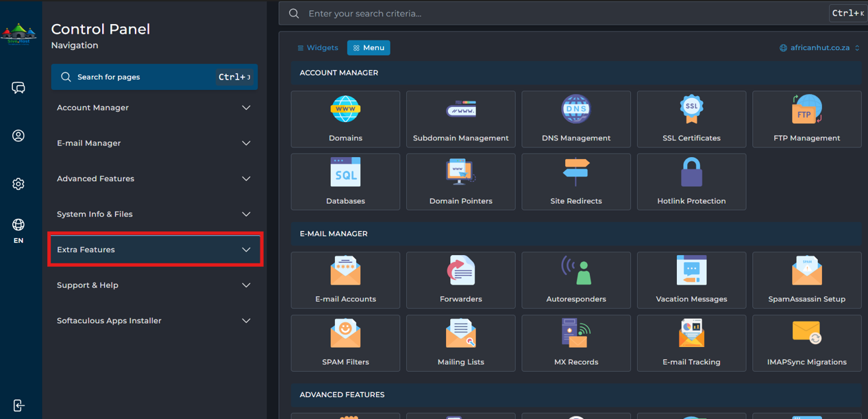Open Subdomain Management icon
Viewport: 868px width, 419px height.
tap(461, 119)
